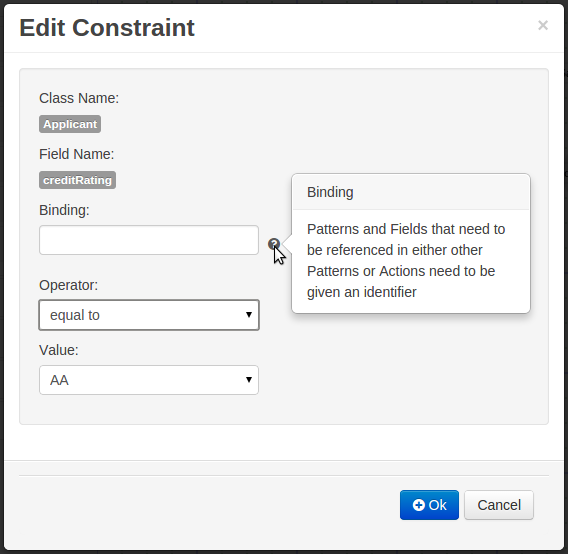Click the creditRating field name badge
This screenshot has height=554, width=568.
click(x=78, y=180)
